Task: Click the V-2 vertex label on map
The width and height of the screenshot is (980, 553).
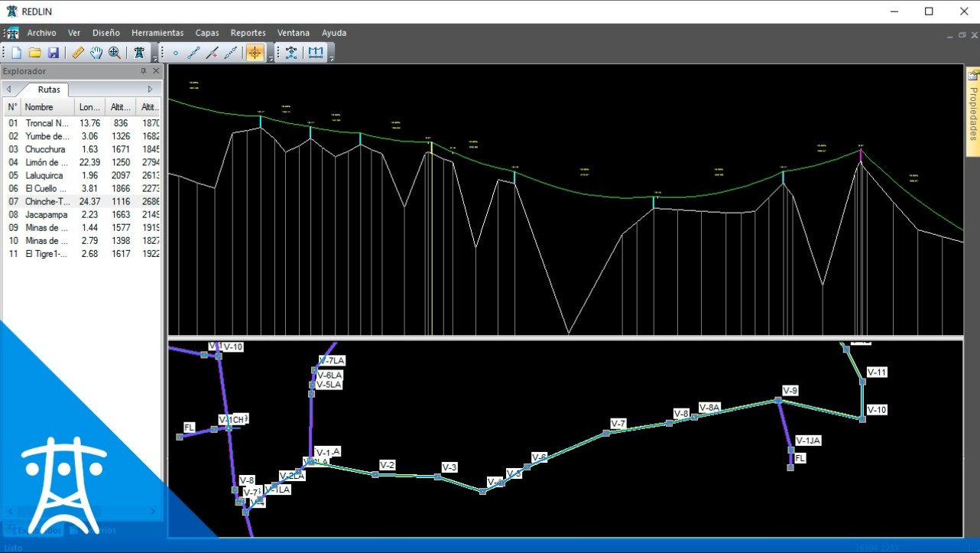Action: [x=388, y=465]
